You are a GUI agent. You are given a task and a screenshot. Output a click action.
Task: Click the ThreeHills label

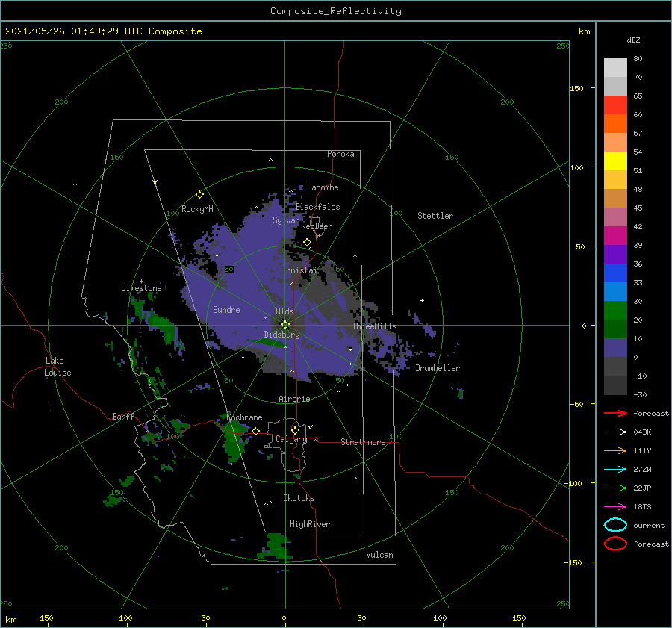point(375,326)
